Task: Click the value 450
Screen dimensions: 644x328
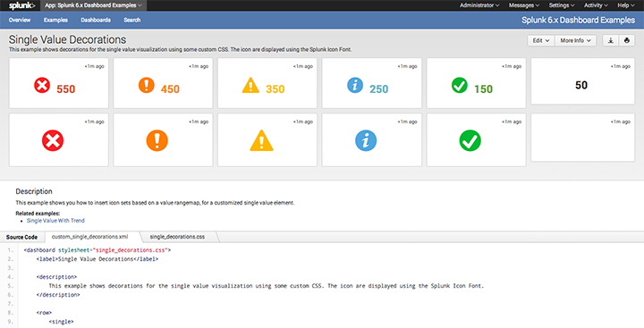Action: click(x=170, y=89)
